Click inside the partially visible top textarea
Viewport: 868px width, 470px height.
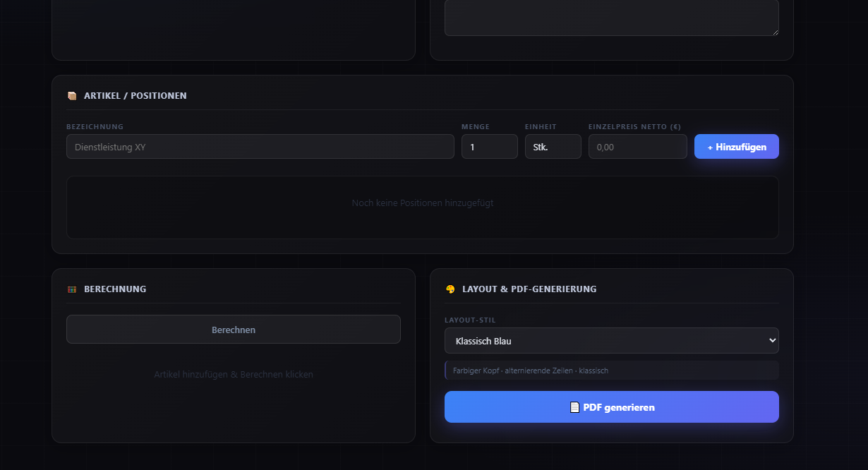[610, 16]
